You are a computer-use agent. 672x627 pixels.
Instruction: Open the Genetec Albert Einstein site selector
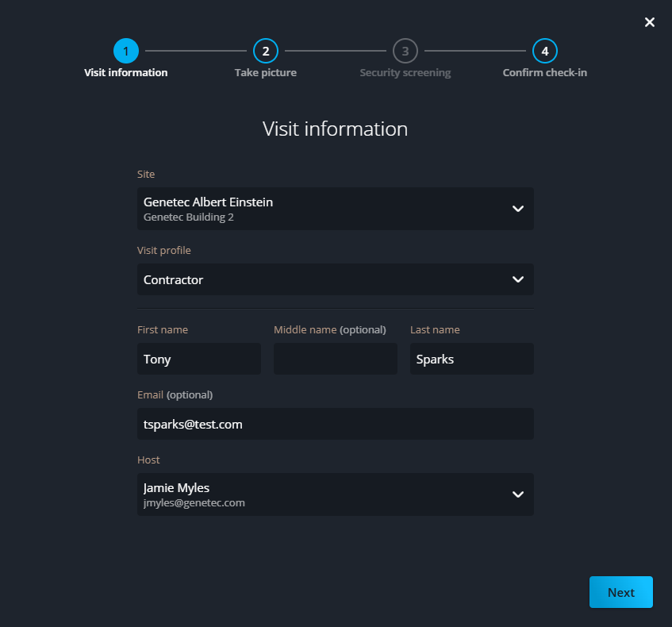tap(335, 209)
